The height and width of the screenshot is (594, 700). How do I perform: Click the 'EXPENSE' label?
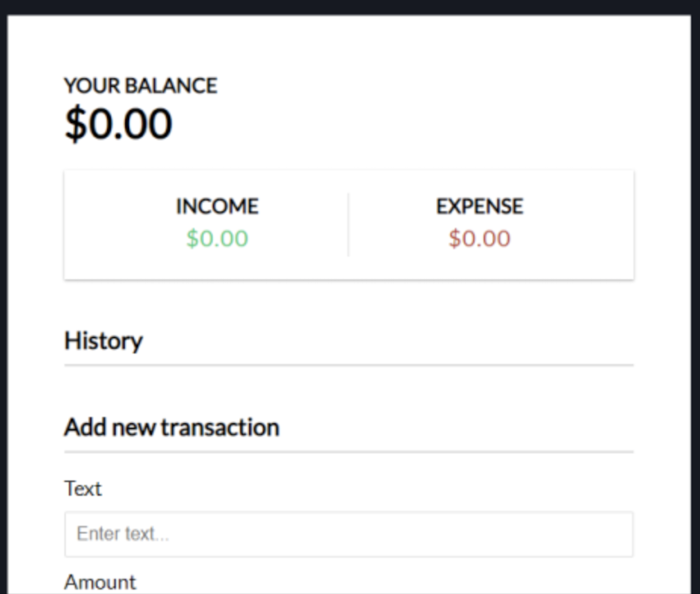[x=480, y=206]
